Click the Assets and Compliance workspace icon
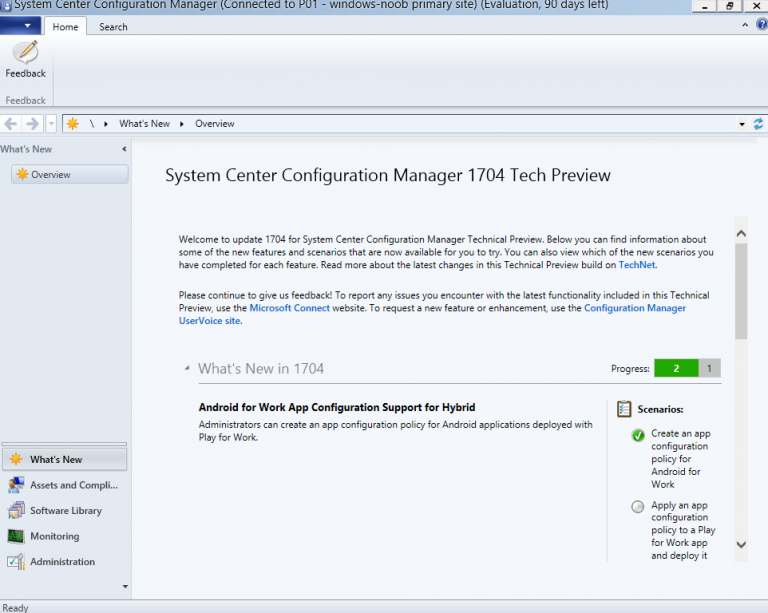The width and height of the screenshot is (768, 613). click(x=16, y=485)
